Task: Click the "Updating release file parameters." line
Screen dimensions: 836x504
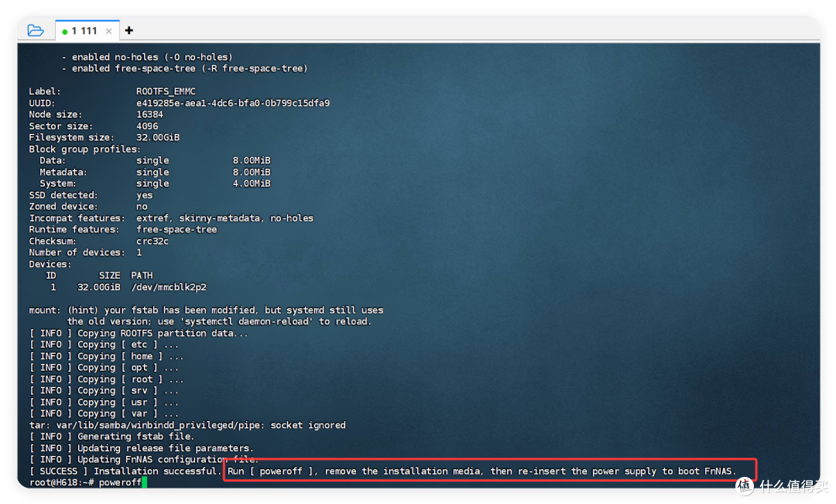Action: coord(142,448)
